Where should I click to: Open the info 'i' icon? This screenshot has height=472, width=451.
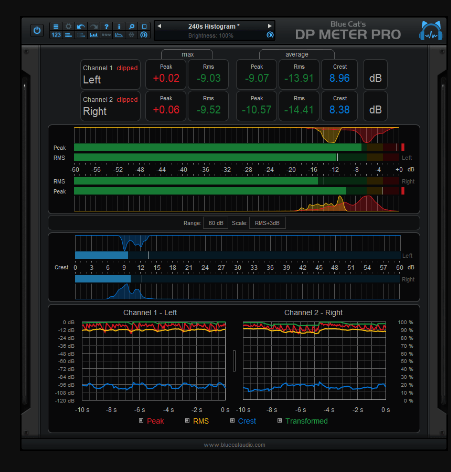click(x=119, y=26)
